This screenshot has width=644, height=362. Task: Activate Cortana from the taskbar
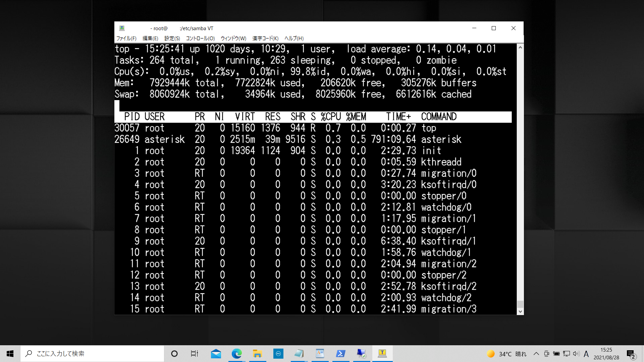coord(174,354)
